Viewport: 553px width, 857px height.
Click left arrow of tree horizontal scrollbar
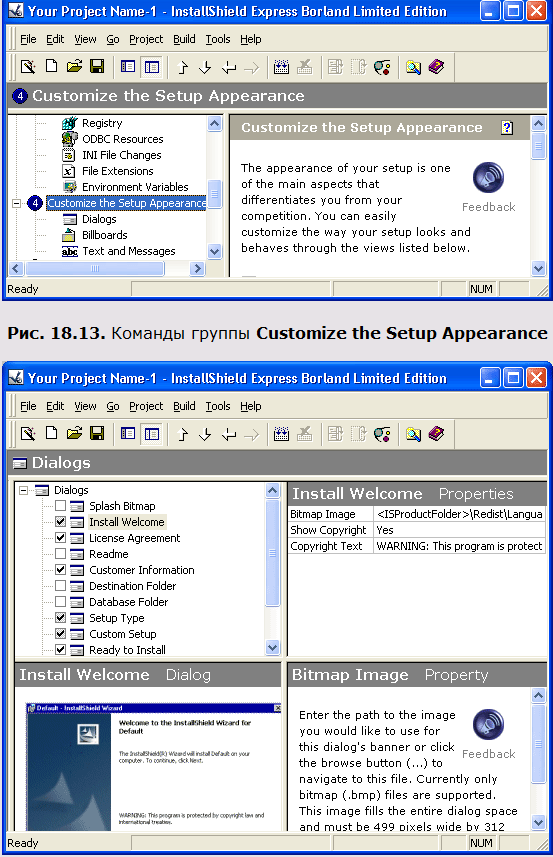[15, 268]
